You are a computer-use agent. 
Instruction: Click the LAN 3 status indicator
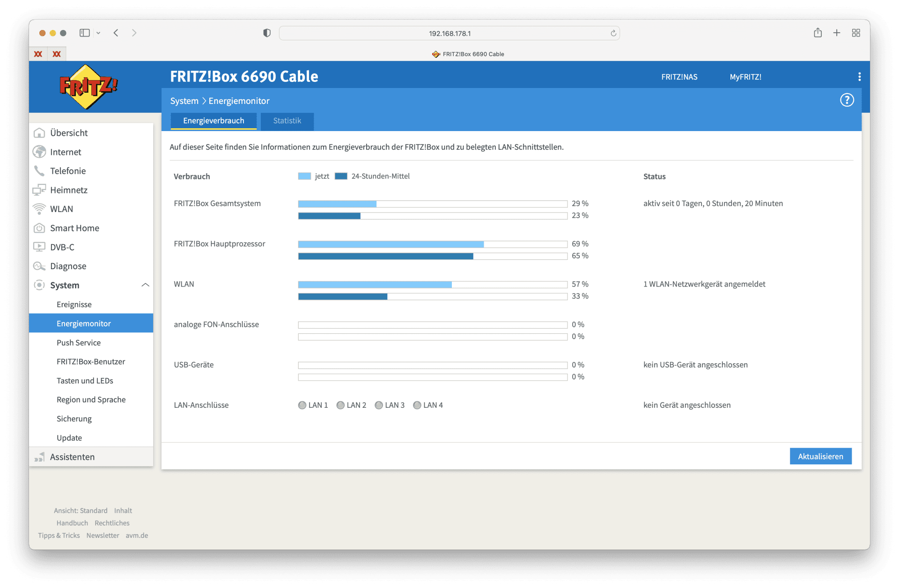(x=379, y=405)
